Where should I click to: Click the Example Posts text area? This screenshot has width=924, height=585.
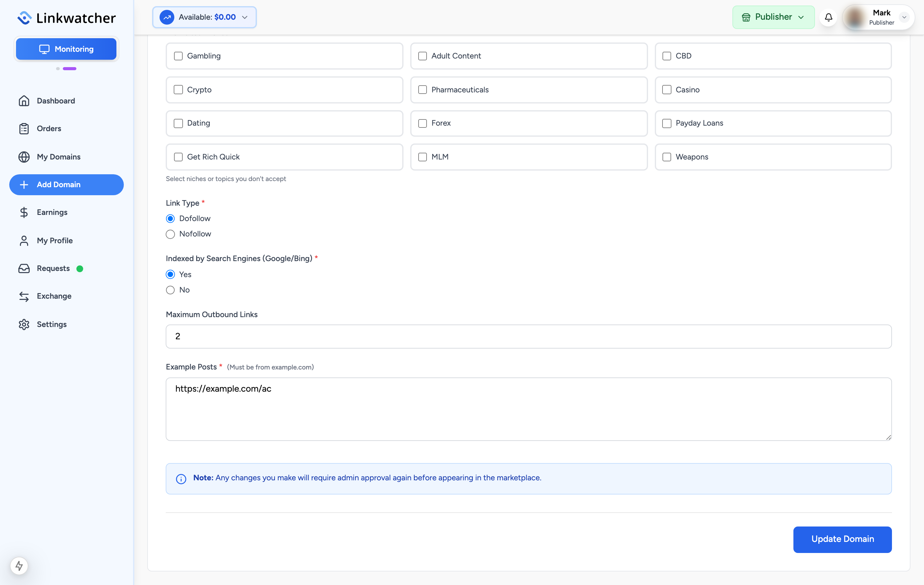click(529, 409)
